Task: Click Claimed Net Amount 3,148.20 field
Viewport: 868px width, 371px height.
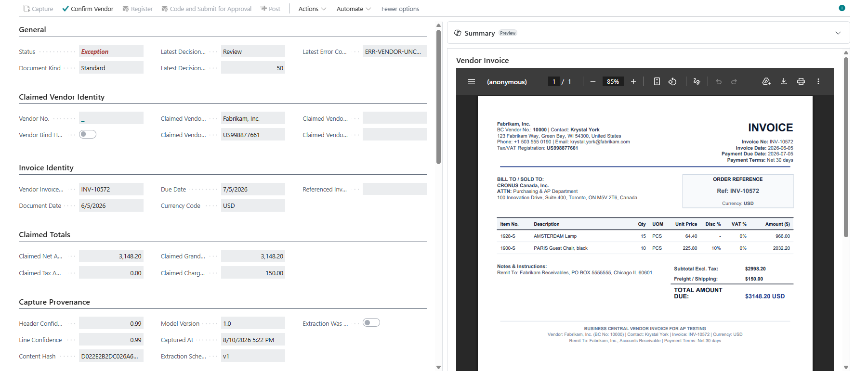Action: point(111,256)
